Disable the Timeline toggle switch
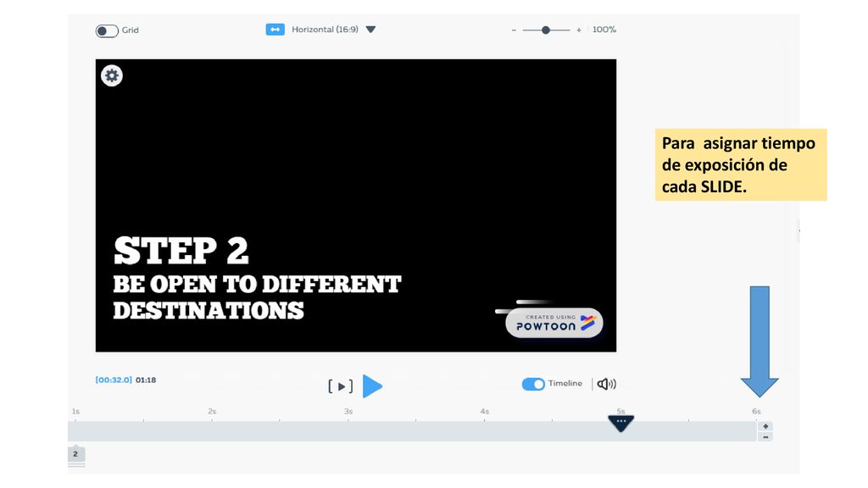This screenshot has height=488, width=868. (533, 384)
